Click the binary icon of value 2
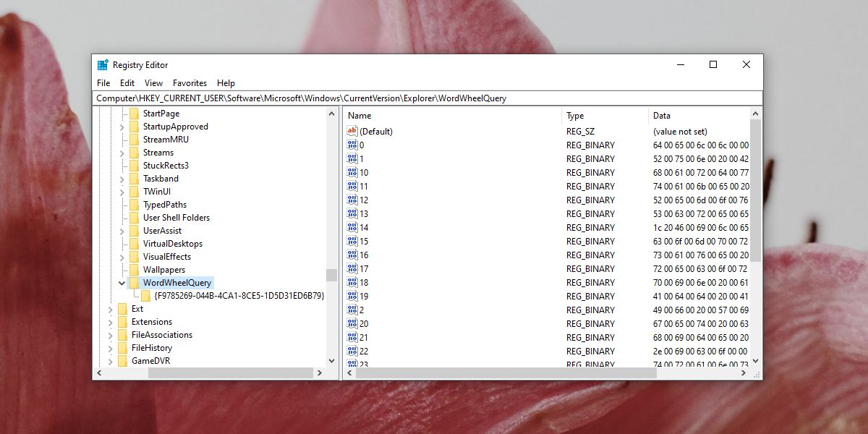Screen dimensions: 868x434 coord(352,310)
